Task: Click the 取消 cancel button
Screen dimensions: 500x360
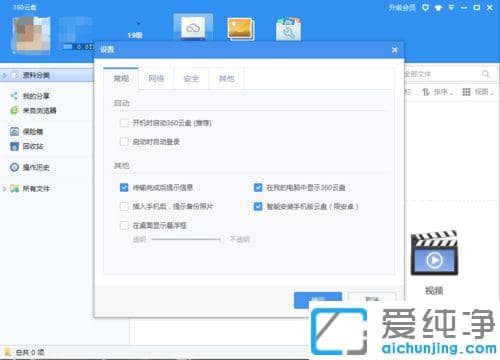Action: 372,299
